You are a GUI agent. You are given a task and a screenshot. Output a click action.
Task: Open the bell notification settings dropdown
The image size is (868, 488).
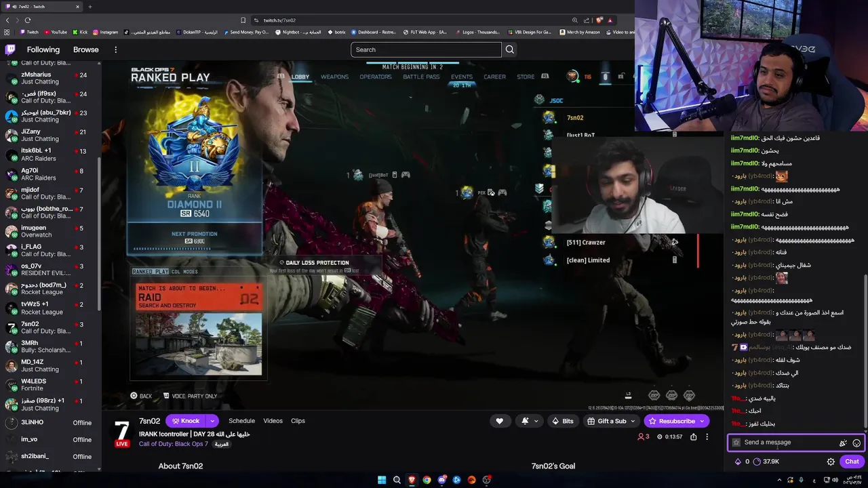530,421
